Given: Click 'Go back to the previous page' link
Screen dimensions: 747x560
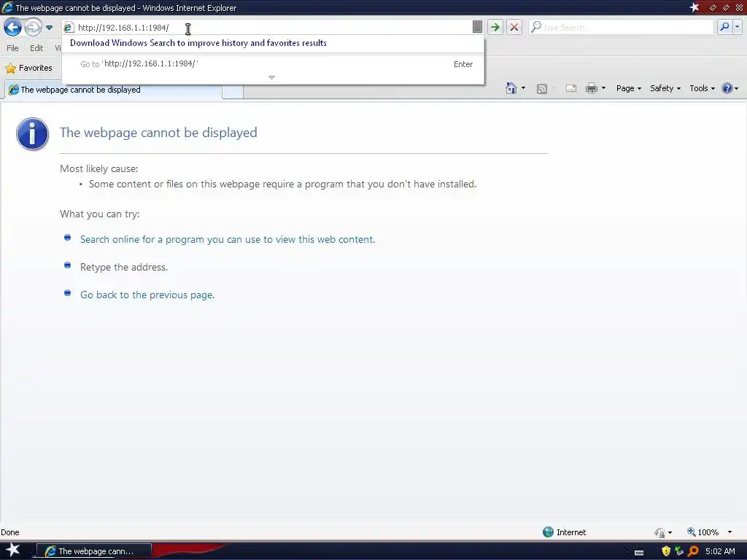Looking at the screenshot, I should [x=147, y=295].
